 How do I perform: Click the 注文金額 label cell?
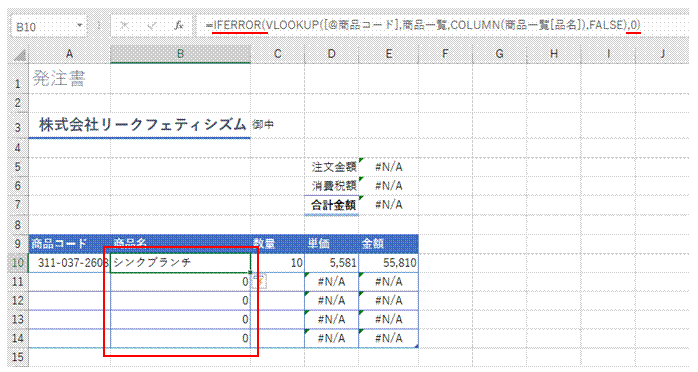(x=331, y=167)
